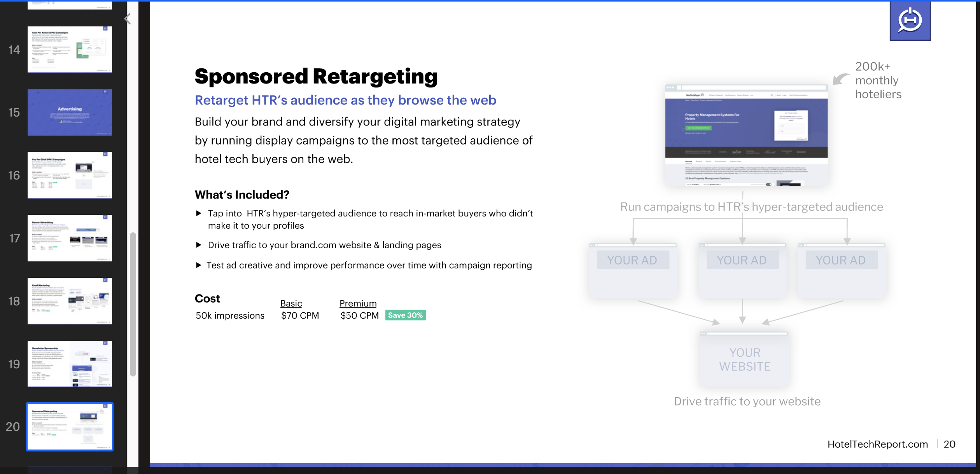Open slide 15 Advertising thumbnail
980x474 pixels.
click(x=70, y=112)
